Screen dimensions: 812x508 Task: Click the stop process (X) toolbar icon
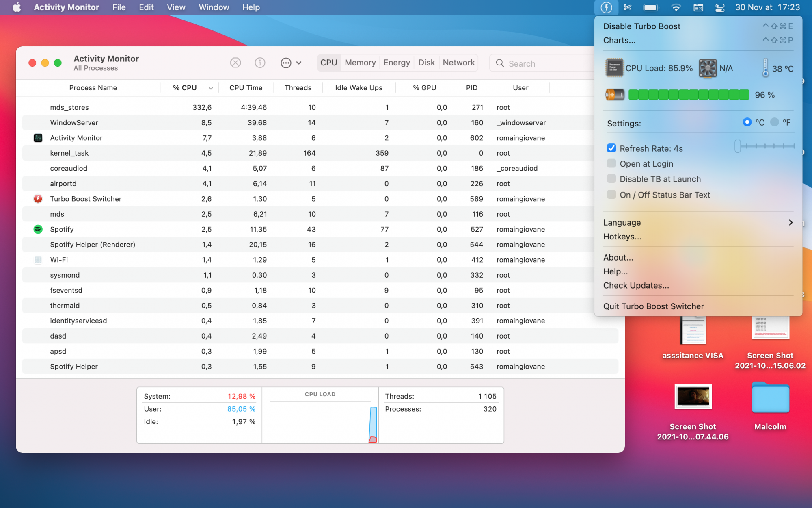pos(235,63)
